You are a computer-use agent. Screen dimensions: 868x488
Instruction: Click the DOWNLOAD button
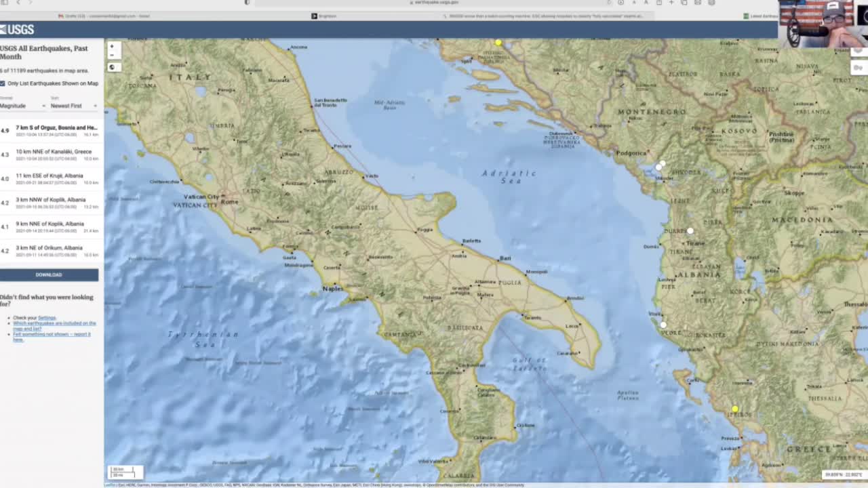click(x=49, y=274)
